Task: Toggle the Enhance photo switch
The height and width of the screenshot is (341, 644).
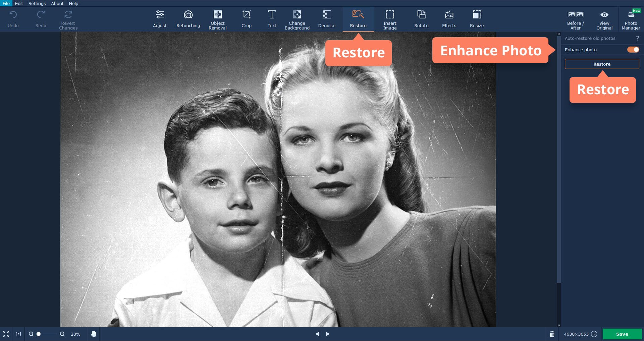Action: (x=633, y=50)
